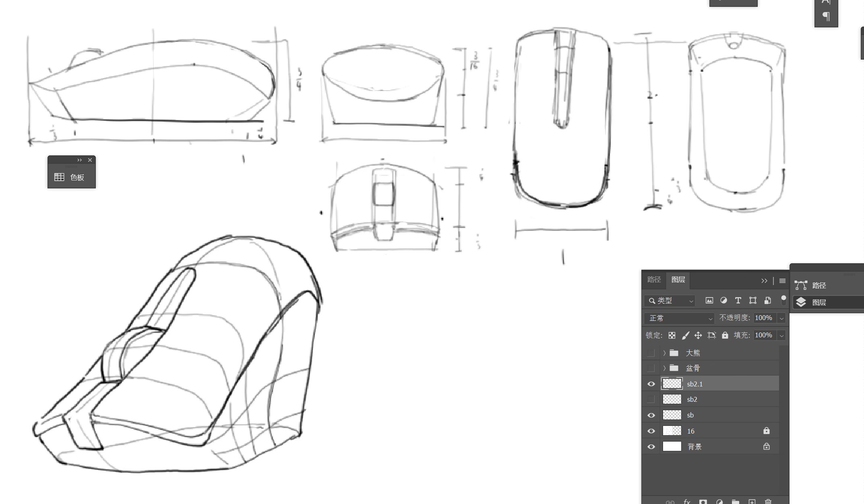Viewport: 864px width, 504px height.
Task: Close the 色板 floating panel
Action: click(x=90, y=160)
